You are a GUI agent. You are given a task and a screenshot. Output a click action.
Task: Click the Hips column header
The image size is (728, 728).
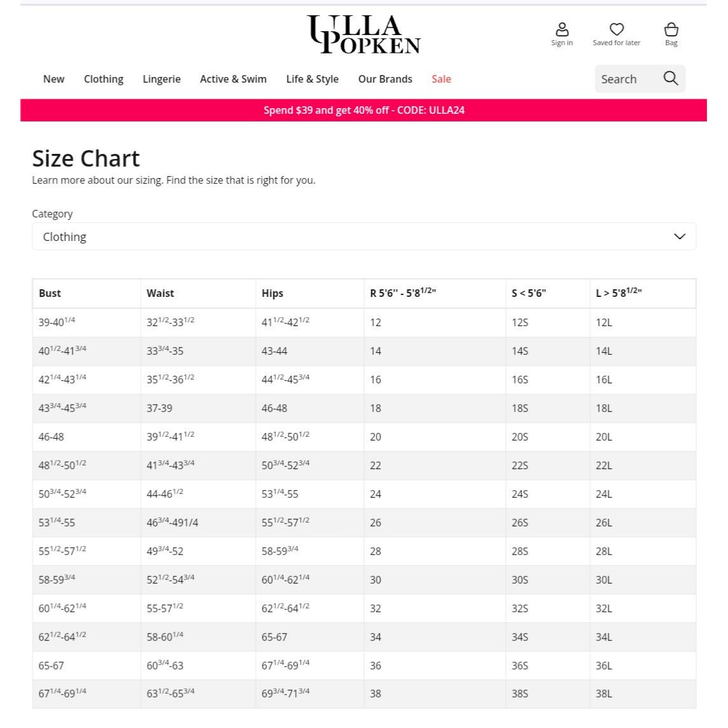click(x=272, y=293)
